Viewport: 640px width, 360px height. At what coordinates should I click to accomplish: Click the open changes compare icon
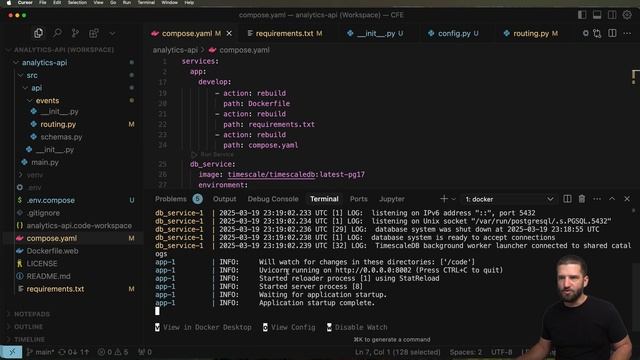click(597, 33)
